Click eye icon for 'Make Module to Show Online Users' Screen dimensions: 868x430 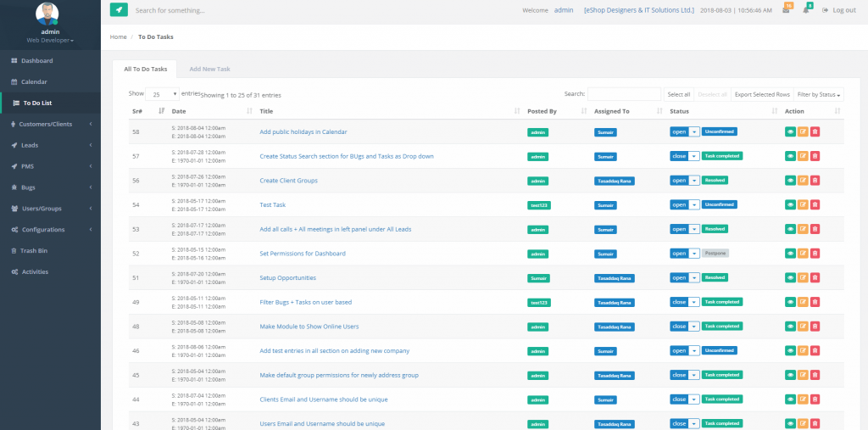coord(790,326)
